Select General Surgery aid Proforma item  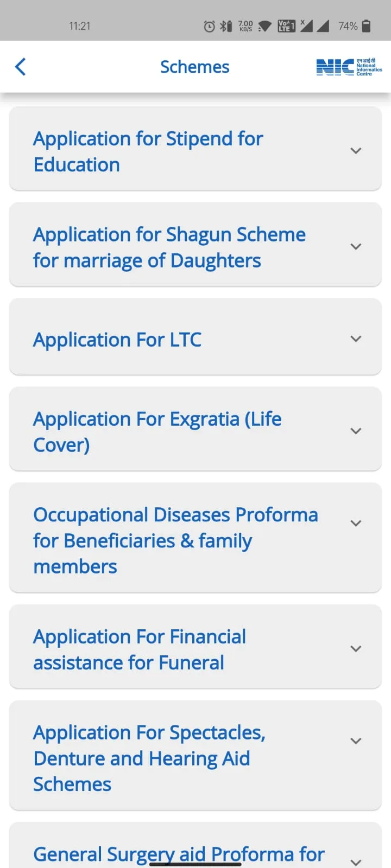(179, 854)
